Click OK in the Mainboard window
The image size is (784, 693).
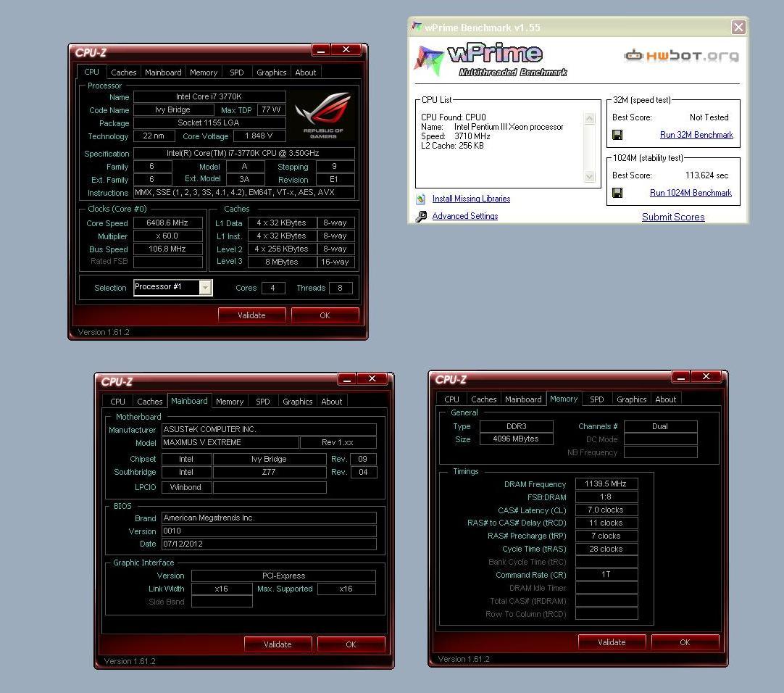point(351,644)
